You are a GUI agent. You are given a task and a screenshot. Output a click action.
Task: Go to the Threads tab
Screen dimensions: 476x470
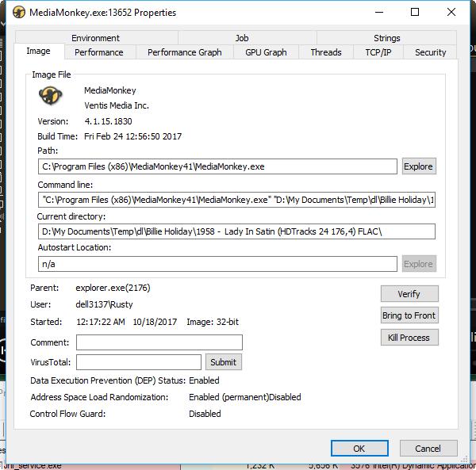(326, 52)
